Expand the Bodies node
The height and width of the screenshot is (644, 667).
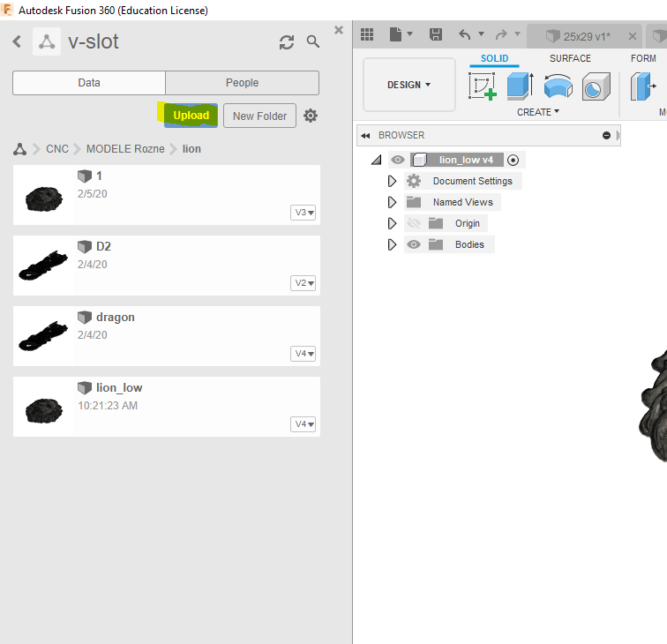pyautogui.click(x=393, y=244)
